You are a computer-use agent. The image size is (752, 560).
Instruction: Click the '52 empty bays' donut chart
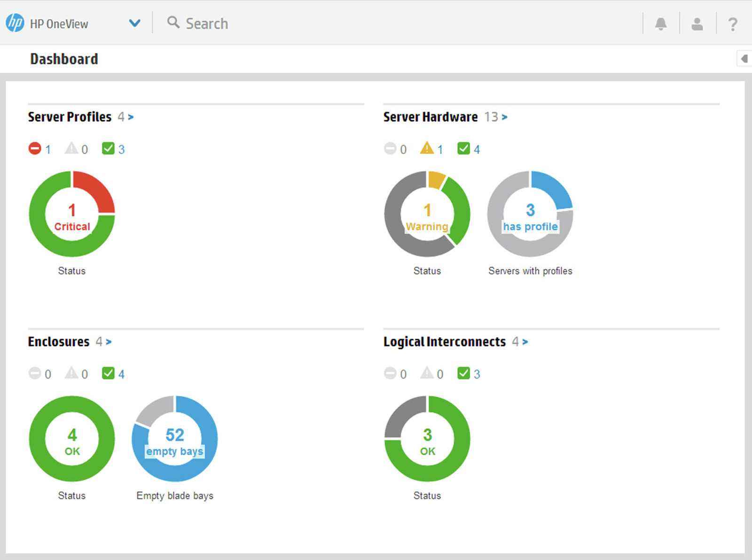pos(175,439)
